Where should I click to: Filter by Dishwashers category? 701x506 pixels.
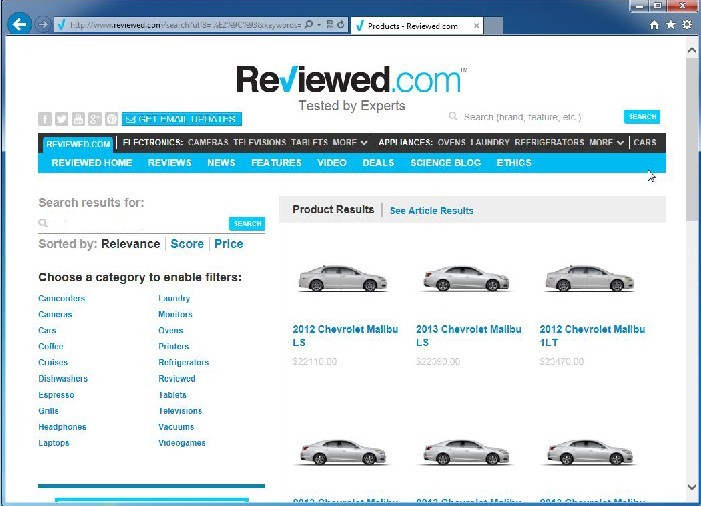point(63,379)
